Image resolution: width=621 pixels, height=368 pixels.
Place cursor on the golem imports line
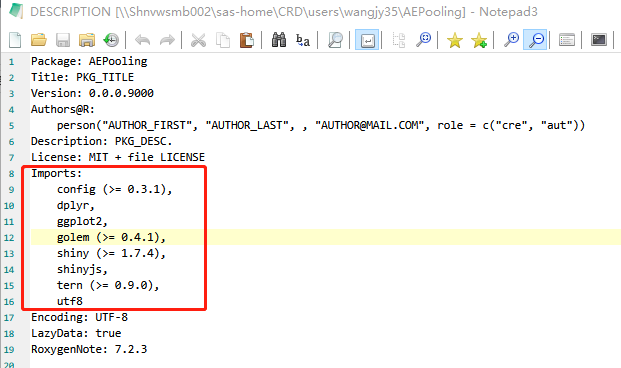pyautogui.click(x=111, y=237)
